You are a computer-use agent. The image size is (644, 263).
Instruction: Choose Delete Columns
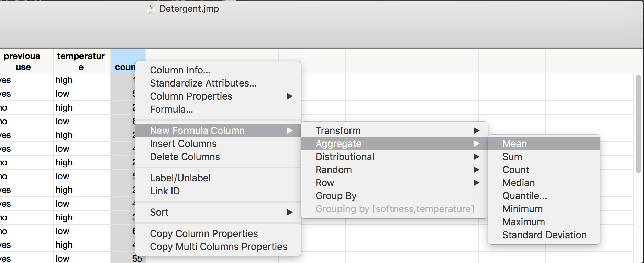pyautogui.click(x=185, y=157)
